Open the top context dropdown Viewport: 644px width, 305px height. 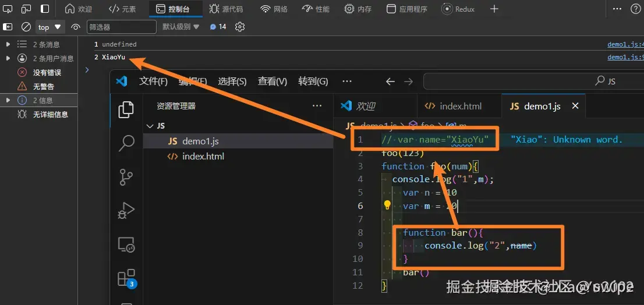pyautogui.click(x=49, y=27)
